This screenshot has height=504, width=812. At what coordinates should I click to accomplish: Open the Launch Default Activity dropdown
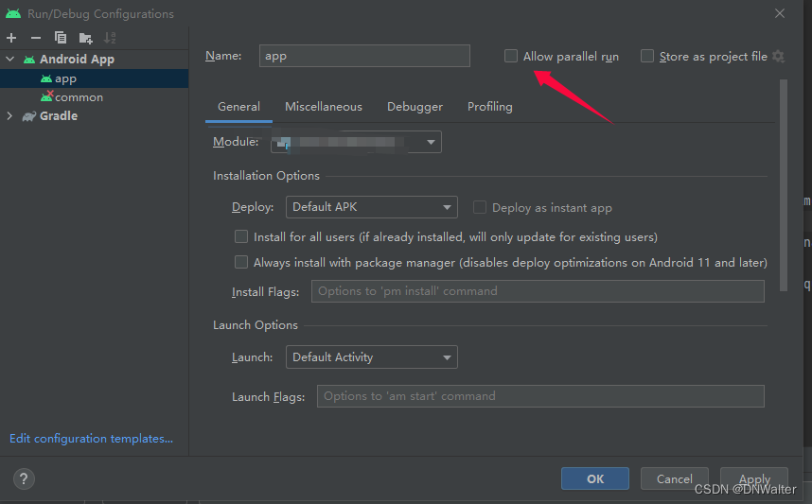click(372, 357)
